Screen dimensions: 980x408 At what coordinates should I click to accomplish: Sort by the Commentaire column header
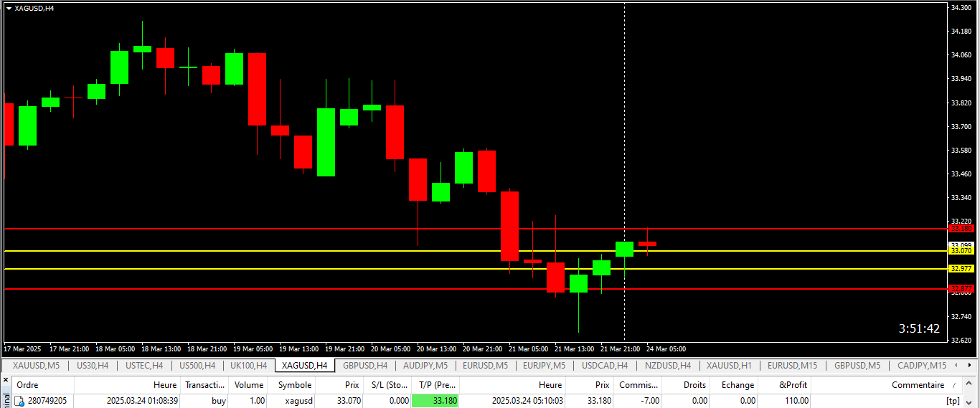[x=887, y=385]
